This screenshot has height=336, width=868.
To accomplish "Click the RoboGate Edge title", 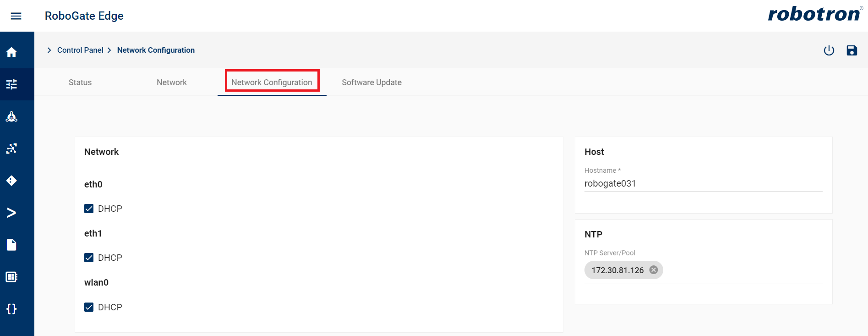I will coord(84,16).
